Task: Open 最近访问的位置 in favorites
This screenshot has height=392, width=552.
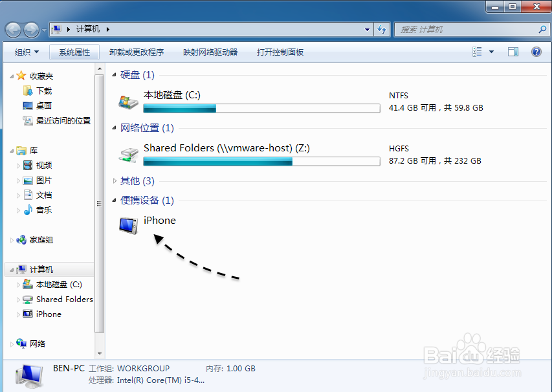Action: [63, 121]
